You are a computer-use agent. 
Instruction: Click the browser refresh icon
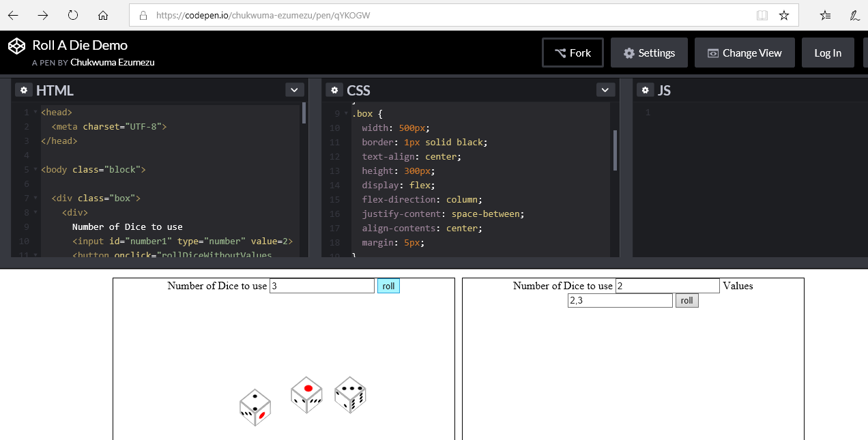[72, 15]
